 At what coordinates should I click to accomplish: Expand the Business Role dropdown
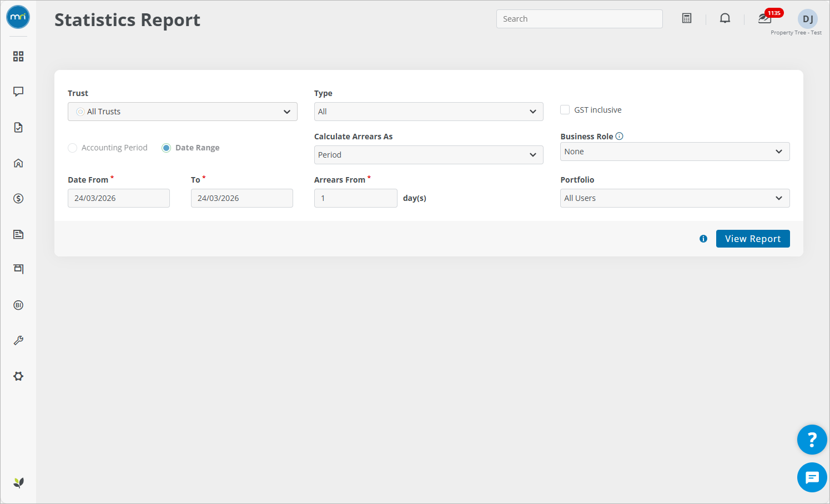click(675, 152)
